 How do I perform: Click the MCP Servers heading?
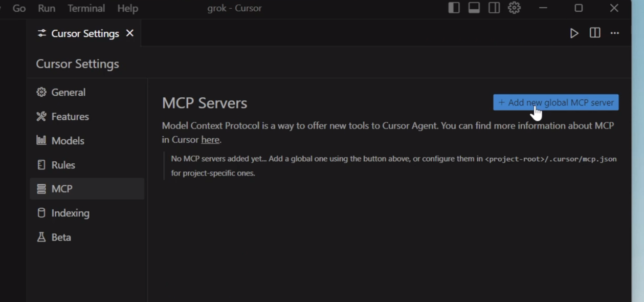[205, 103]
